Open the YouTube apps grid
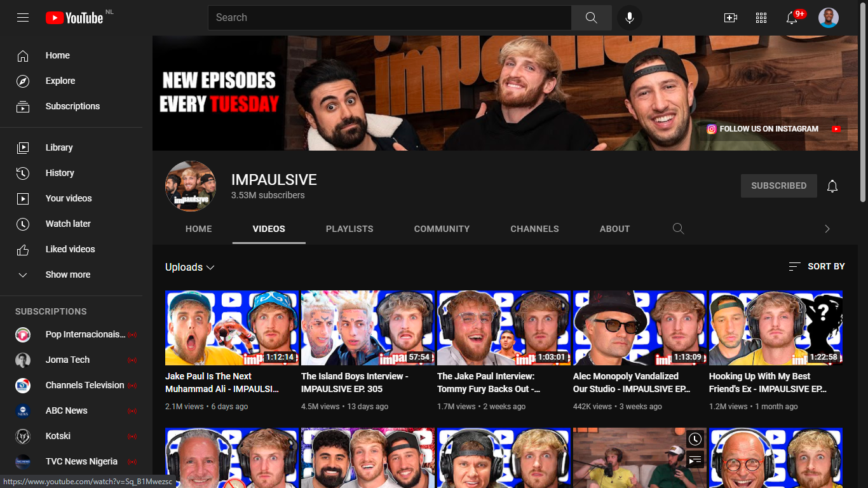The image size is (868, 488). [x=761, y=18]
